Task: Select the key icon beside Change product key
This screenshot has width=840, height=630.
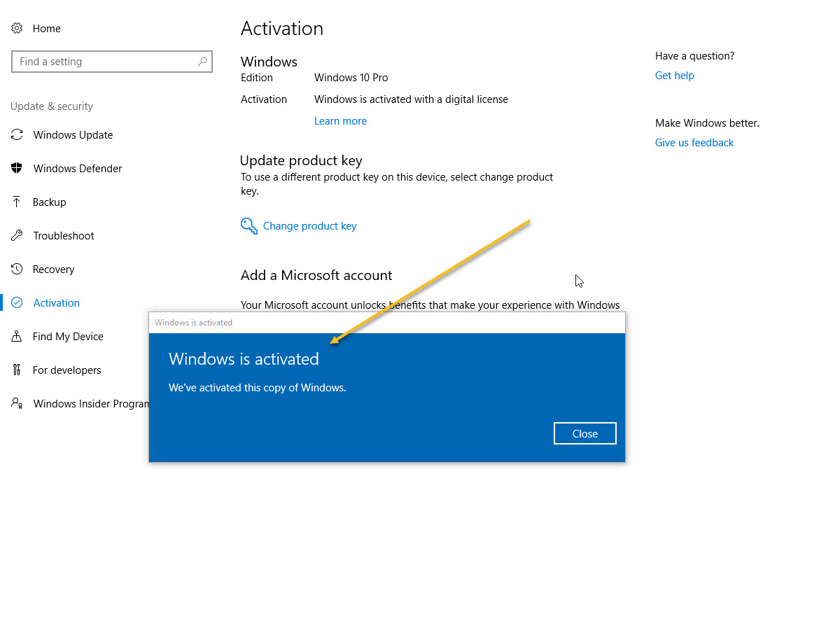Action: click(x=248, y=225)
